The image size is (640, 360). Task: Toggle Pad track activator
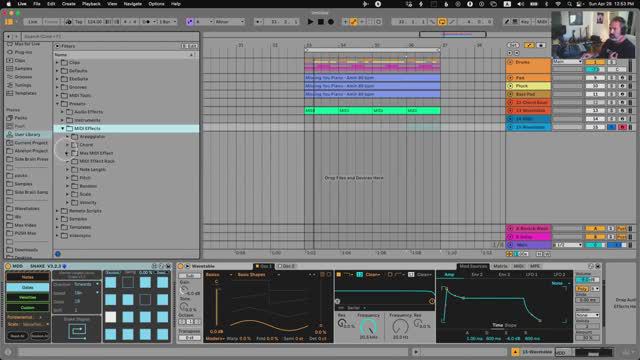click(595, 78)
